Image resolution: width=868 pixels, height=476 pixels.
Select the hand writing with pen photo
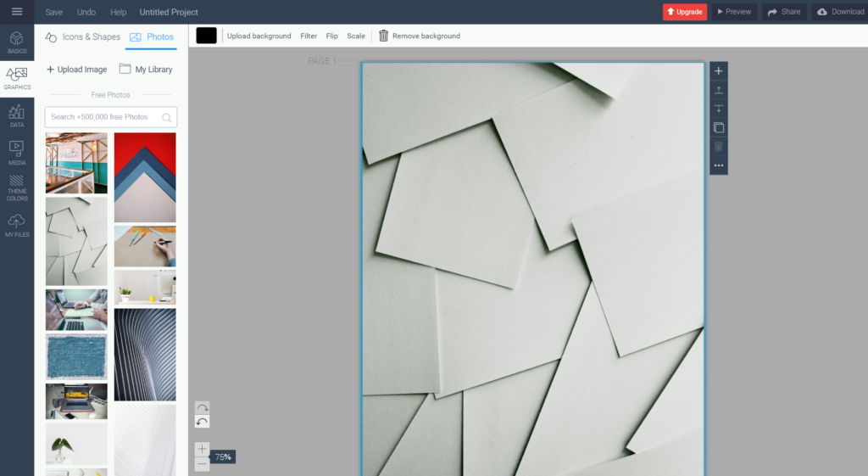pyautogui.click(x=145, y=247)
